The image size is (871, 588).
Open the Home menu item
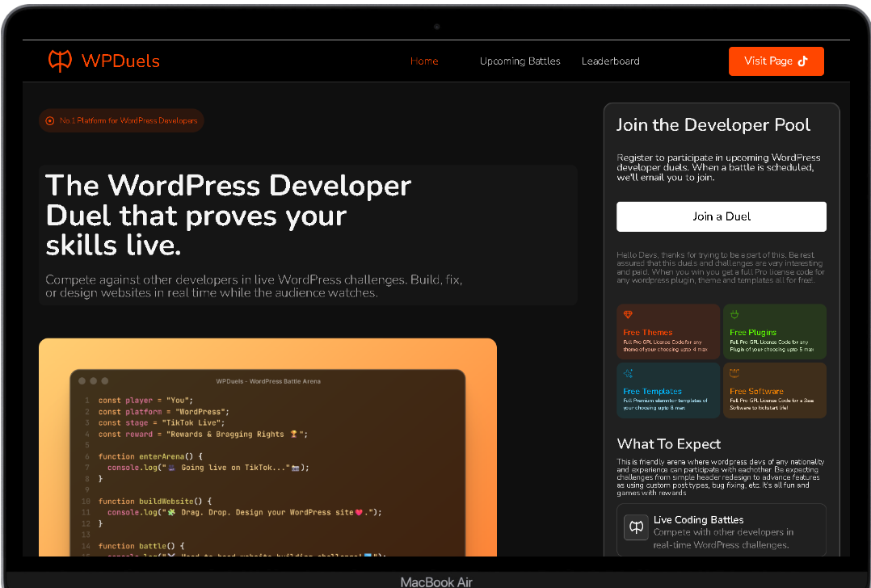click(x=424, y=61)
